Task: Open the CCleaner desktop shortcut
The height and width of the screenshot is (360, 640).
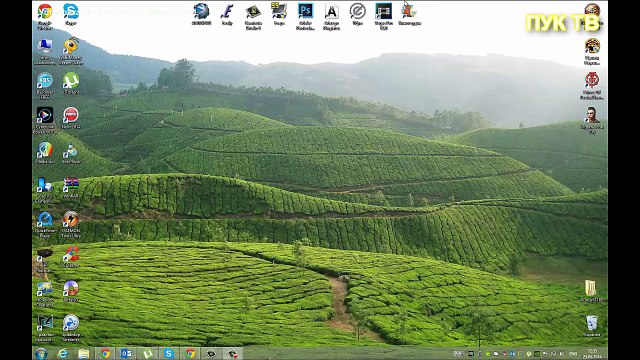Action: point(71,257)
